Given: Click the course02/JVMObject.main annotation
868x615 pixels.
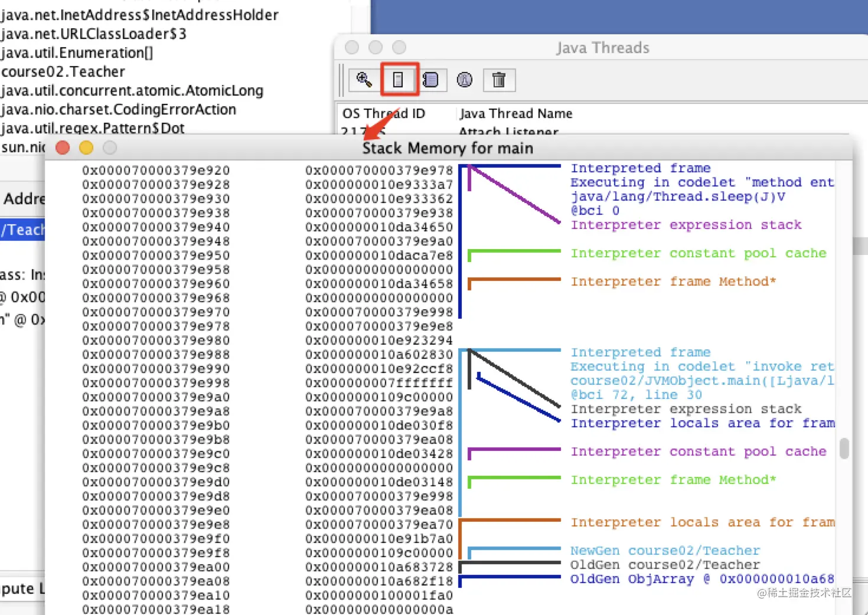Looking at the screenshot, I should (702, 381).
